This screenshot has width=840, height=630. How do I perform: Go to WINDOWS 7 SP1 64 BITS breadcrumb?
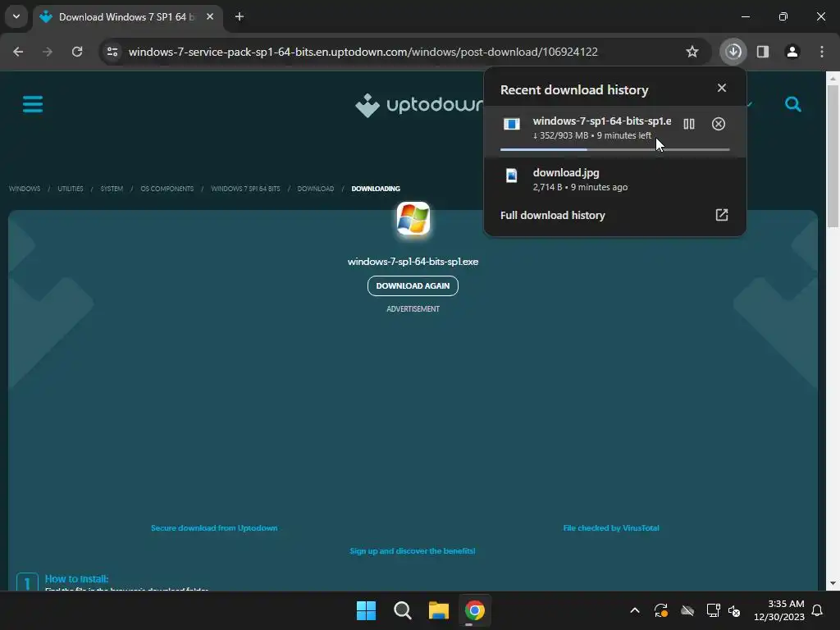tap(245, 189)
